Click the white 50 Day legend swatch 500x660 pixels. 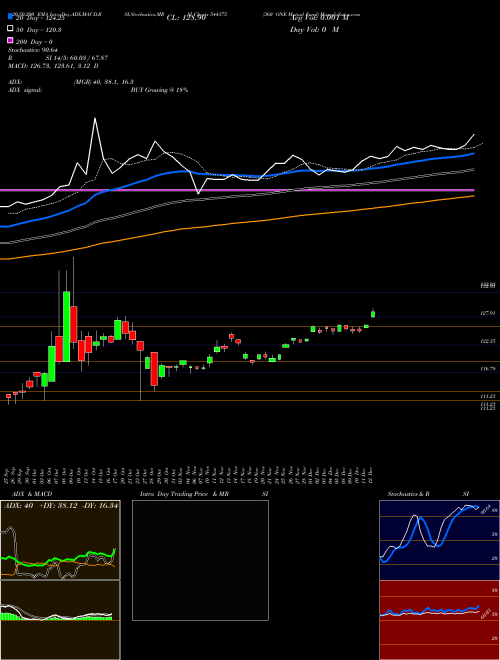tap(10, 29)
